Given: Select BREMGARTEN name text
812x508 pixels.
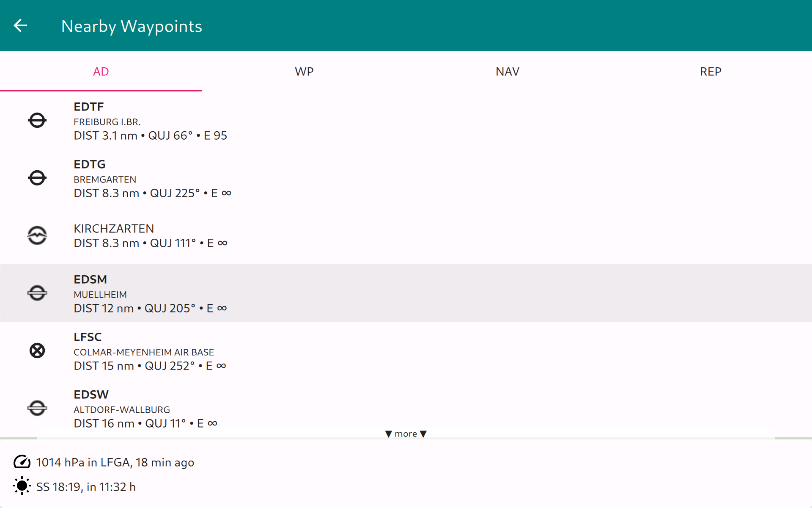Looking at the screenshot, I should pyautogui.click(x=105, y=179).
